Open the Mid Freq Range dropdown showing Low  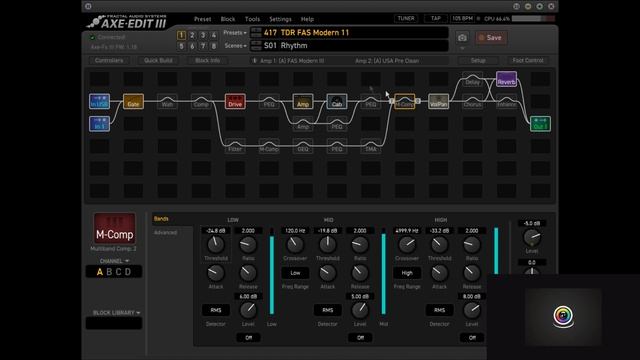pyautogui.click(x=295, y=273)
